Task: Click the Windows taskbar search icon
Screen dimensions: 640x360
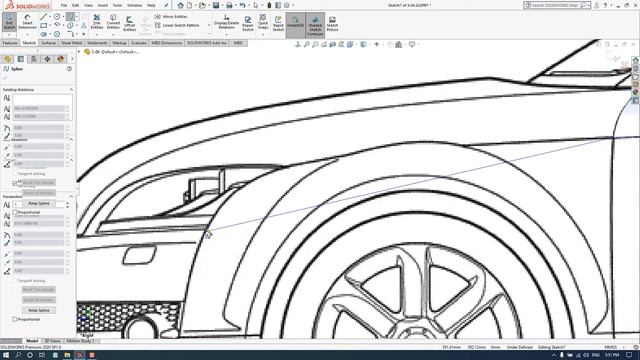Action: point(18,355)
